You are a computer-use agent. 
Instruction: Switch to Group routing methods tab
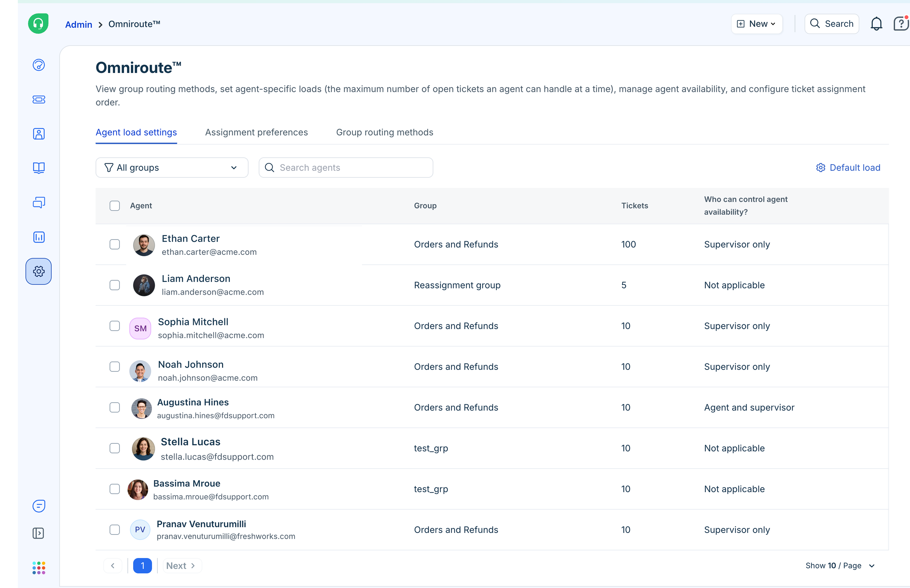pos(384,133)
